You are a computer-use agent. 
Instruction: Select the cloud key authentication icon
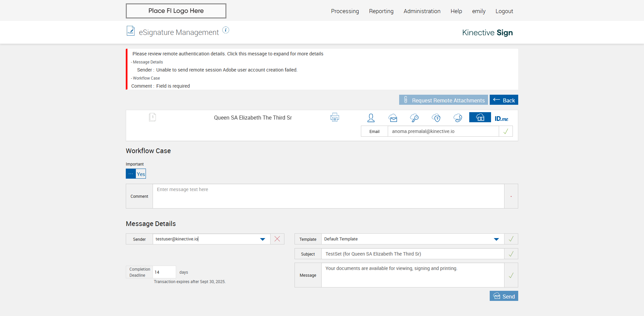point(414,118)
